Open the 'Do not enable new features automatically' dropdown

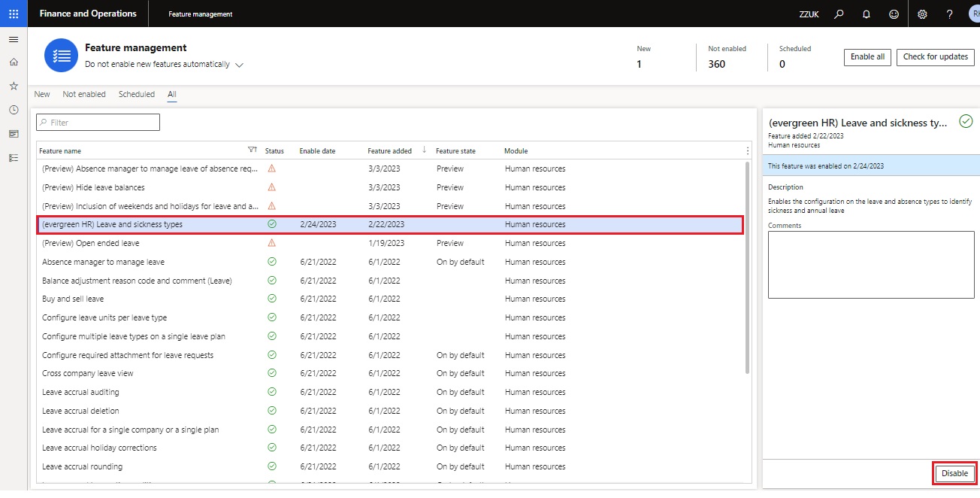click(239, 65)
